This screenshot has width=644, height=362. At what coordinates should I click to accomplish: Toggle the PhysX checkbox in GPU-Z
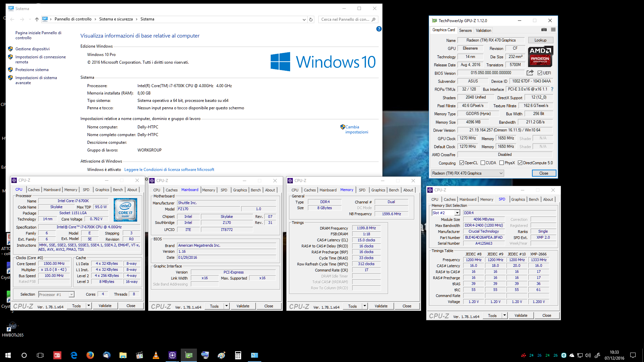click(501, 163)
